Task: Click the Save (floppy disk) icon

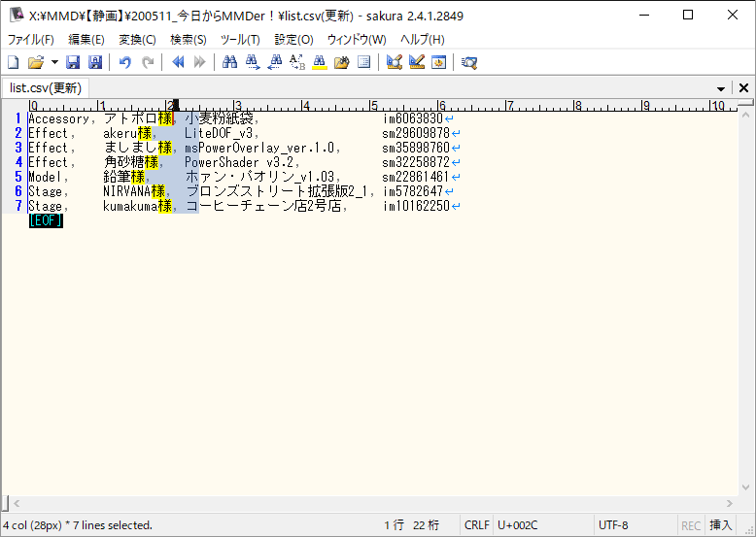Action: (x=73, y=62)
